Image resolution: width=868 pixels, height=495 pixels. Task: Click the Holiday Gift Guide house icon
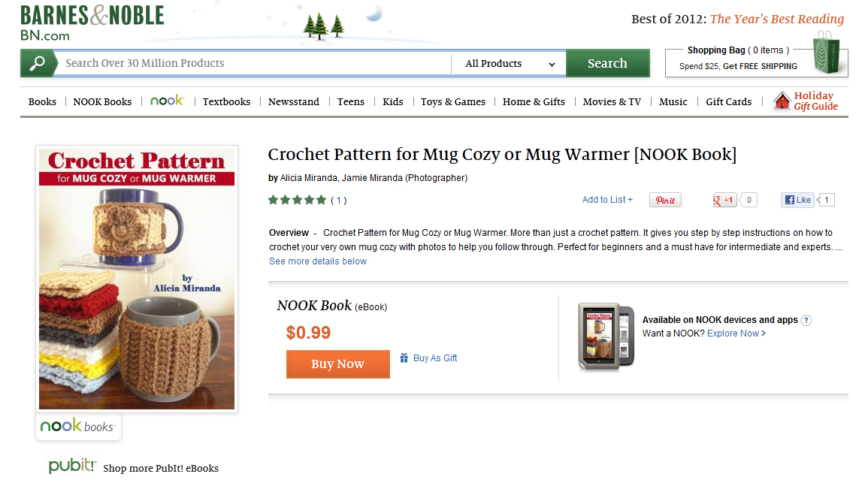[782, 101]
